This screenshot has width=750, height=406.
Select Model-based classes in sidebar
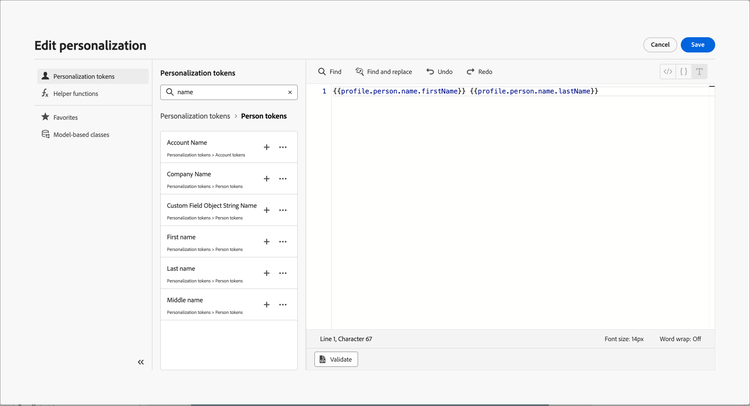click(x=80, y=134)
